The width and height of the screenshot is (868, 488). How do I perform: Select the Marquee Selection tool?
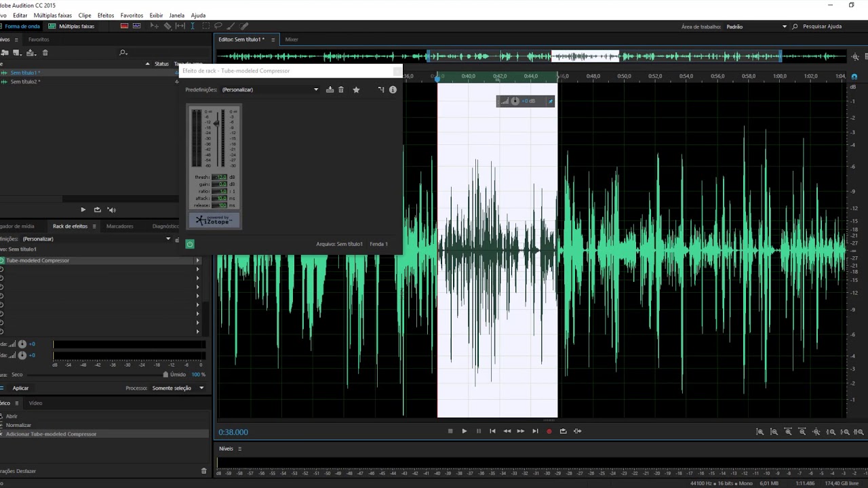click(x=205, y=26)
